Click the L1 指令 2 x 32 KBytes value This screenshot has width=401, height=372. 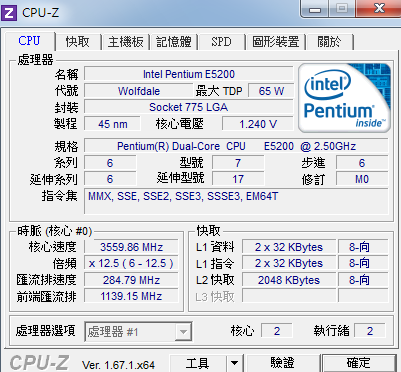[289, 263]
